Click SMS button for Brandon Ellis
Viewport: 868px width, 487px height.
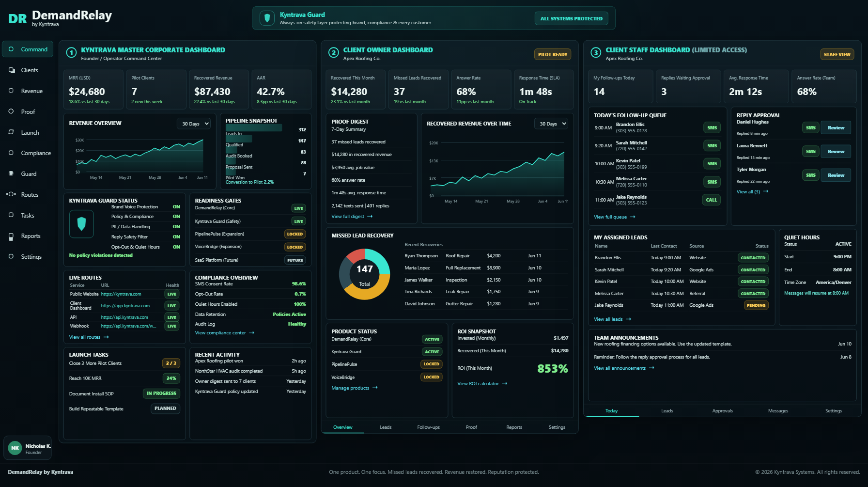pyautogui.click(x=712, y=128)
